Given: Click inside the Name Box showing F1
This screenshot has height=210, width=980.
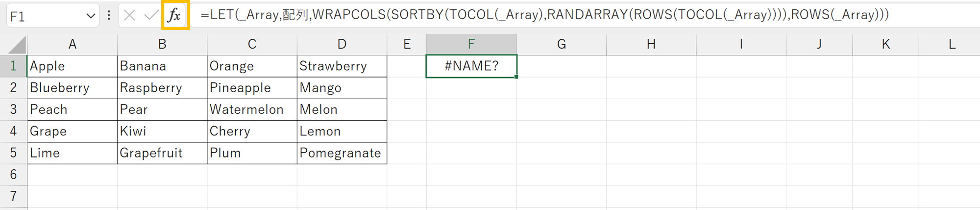Looking at the screenshot, I should 44,16.
